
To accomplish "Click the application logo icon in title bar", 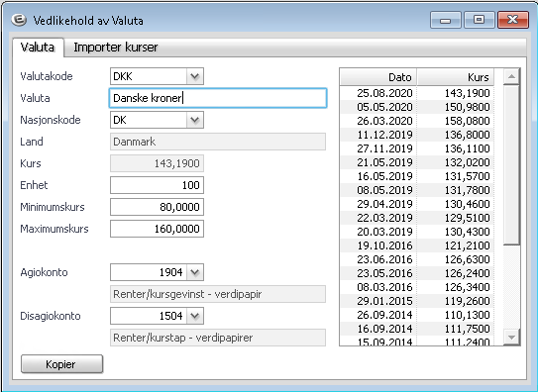I will (x=19, y=20).
